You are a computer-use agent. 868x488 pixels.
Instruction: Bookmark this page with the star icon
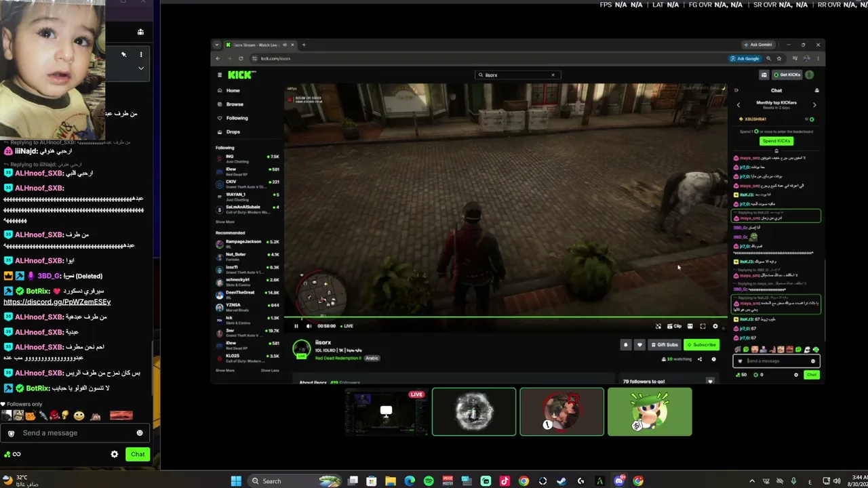[x=778, y=58]
